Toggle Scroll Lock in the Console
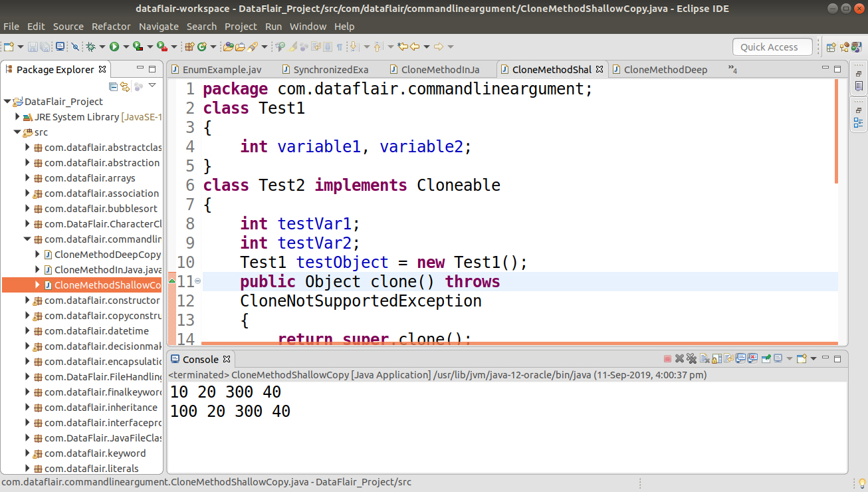The width and height of the screenshot is (868, 492). 715,358
